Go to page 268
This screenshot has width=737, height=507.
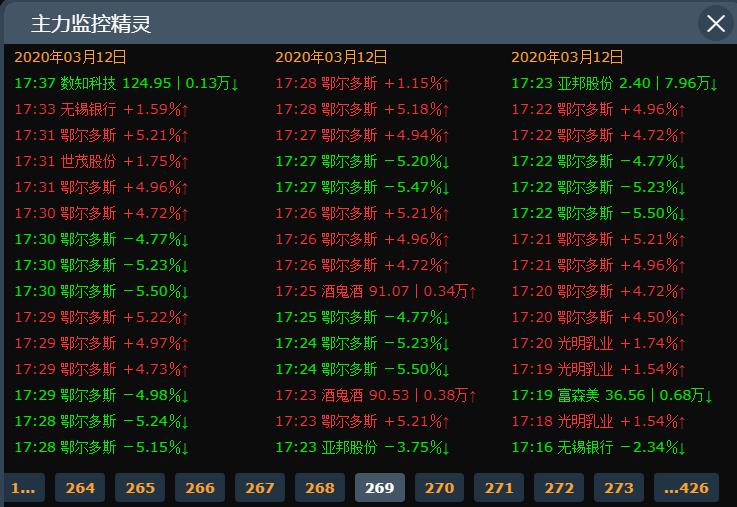[320, 488]
